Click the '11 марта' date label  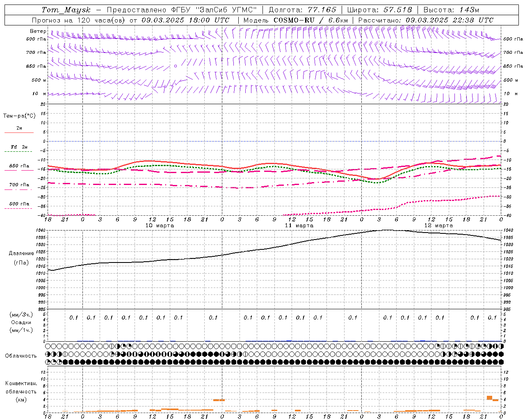[299, 226]
